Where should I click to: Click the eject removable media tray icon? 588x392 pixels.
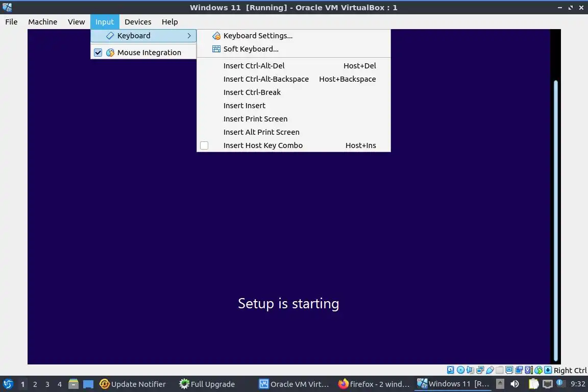coord(500,384)
